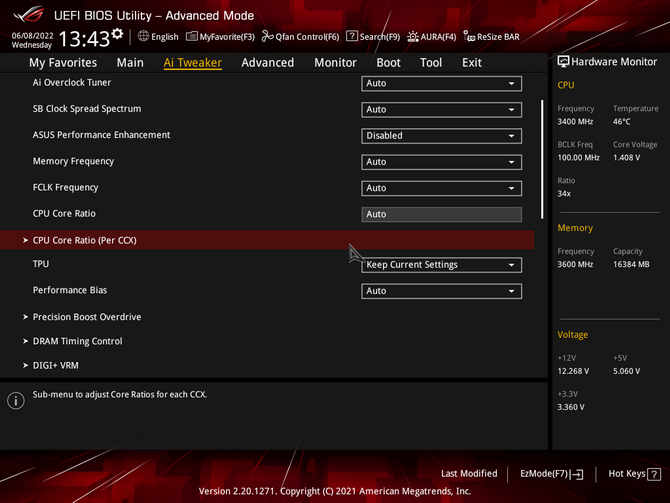Click Last Modified button

click(x=469, y=474)
